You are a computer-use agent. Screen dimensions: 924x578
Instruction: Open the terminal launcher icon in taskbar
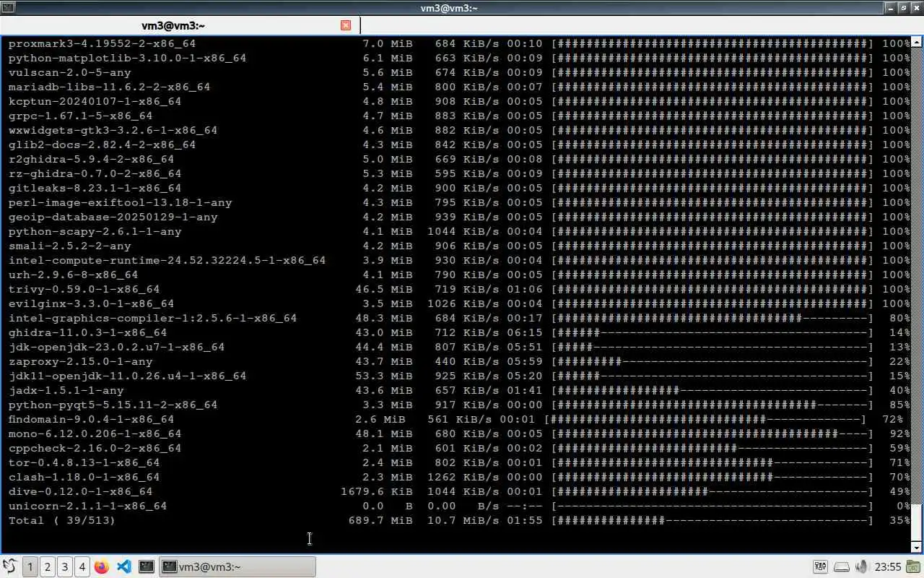coord(146,566)
